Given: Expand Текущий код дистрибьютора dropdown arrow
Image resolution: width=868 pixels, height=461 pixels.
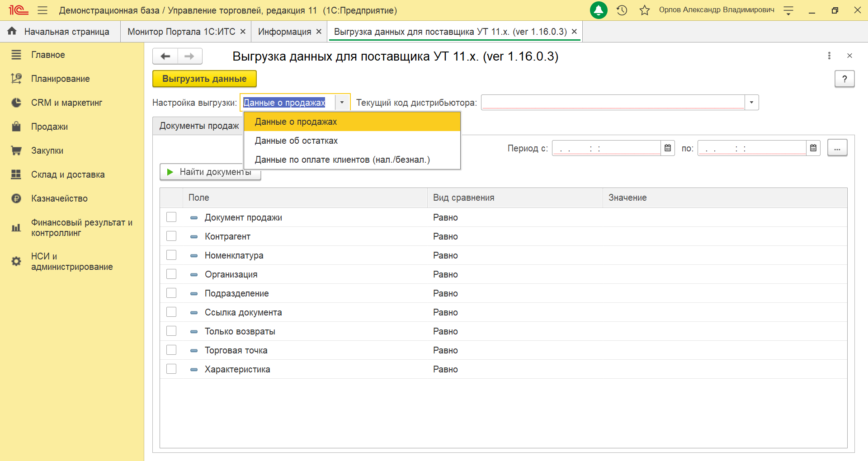Looking at the screenshot, I should pyautogui.click(x=752, y=103).
